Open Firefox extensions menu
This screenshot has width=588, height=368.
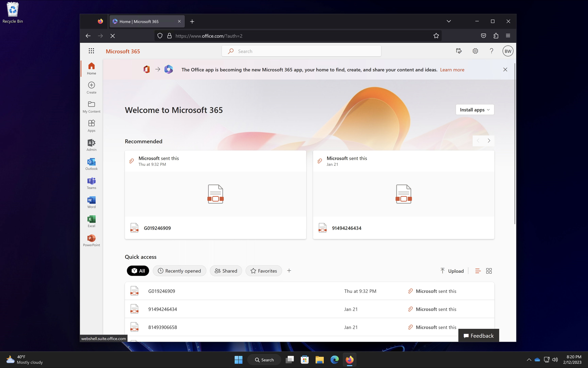(496, 36)
